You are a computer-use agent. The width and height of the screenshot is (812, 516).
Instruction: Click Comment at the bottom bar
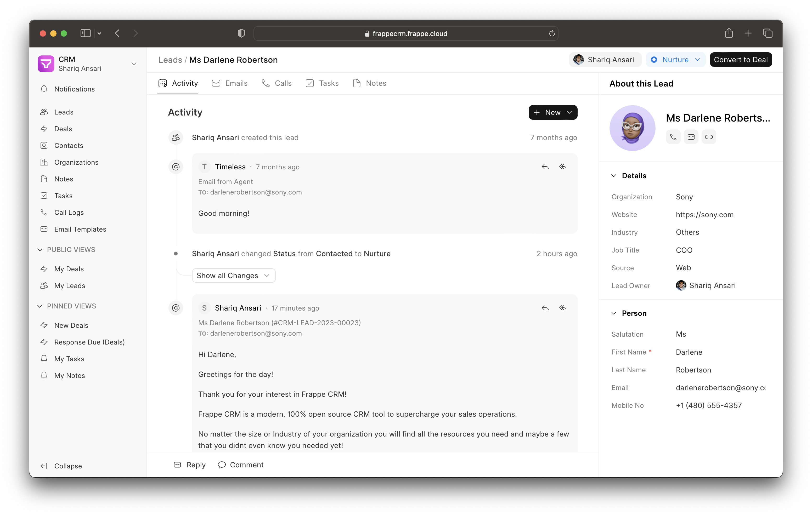[247, 465]
